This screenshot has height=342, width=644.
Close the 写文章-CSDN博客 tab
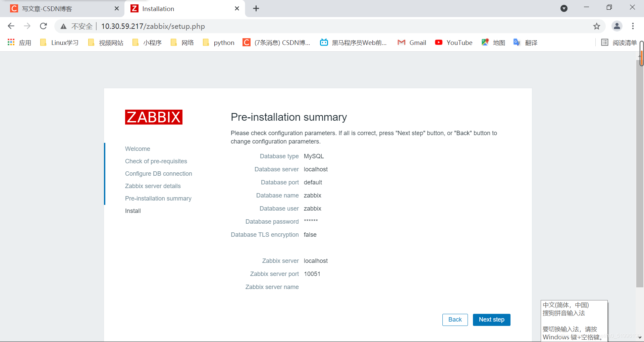point(117,8)
